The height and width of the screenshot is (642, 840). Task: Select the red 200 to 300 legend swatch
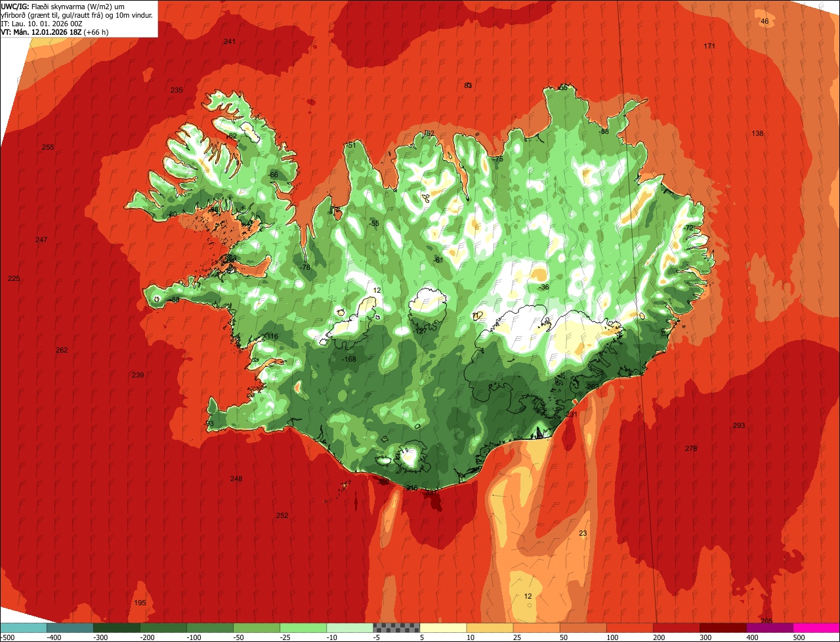[676, 628]
